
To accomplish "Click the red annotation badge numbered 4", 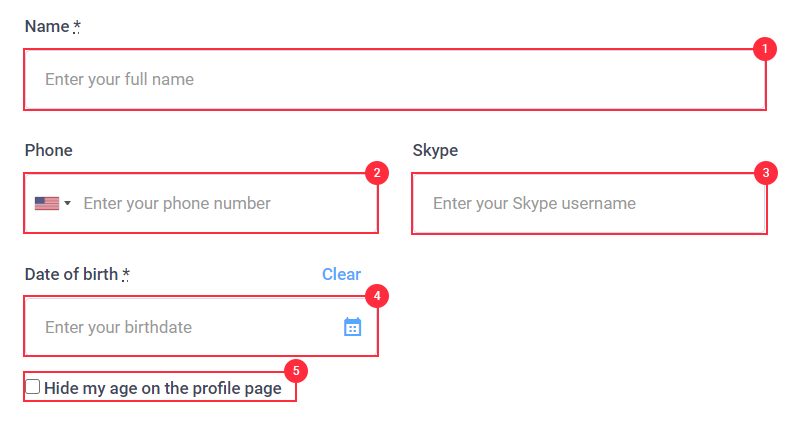I will pyautogui.click(x=377, y=296).
